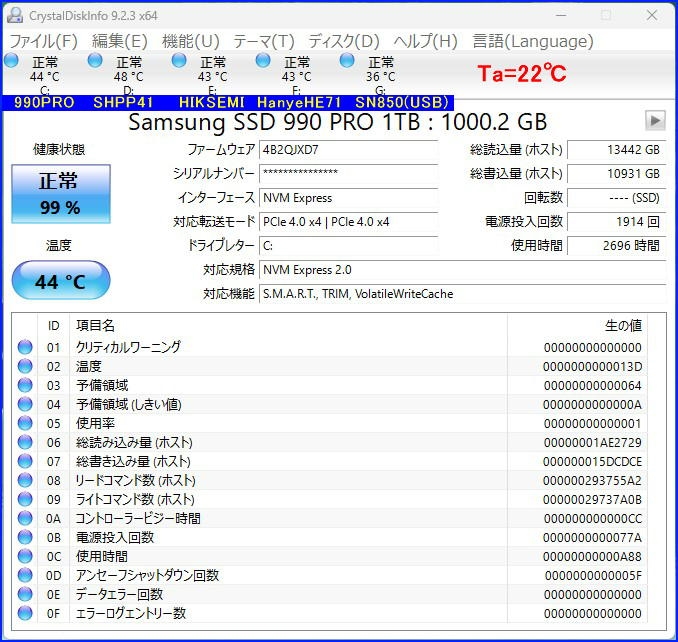Screen dimensions: 678x642
Task: Click status orb for 0A コントローラービジー時間
Action: [25, 518]
